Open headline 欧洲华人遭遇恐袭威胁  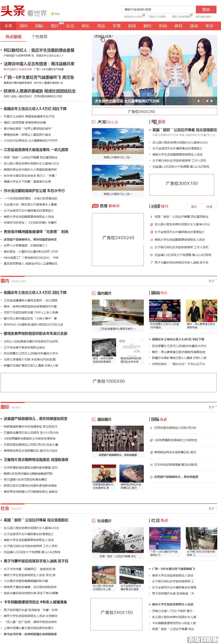point(39,91)
